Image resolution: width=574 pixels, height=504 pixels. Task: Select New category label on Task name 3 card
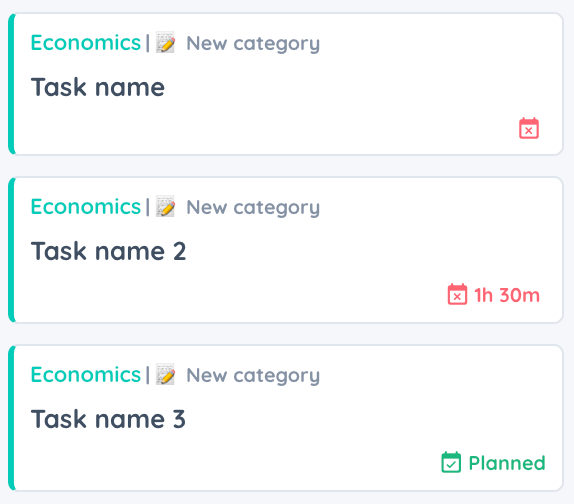tap(253, 376)
